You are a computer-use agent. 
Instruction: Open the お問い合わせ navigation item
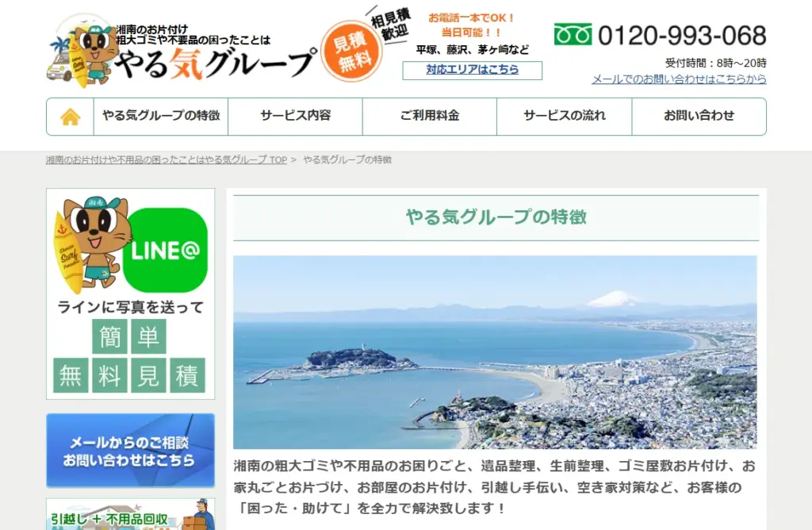[x=699, y=116]
